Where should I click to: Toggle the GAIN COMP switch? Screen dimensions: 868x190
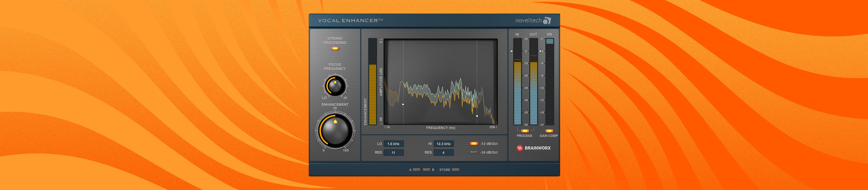(549, 131)
